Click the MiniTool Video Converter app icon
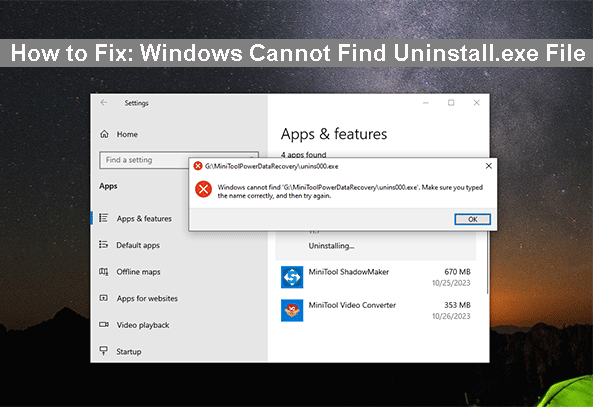This screenshot has width=593, height=407. tap(292, 310)
